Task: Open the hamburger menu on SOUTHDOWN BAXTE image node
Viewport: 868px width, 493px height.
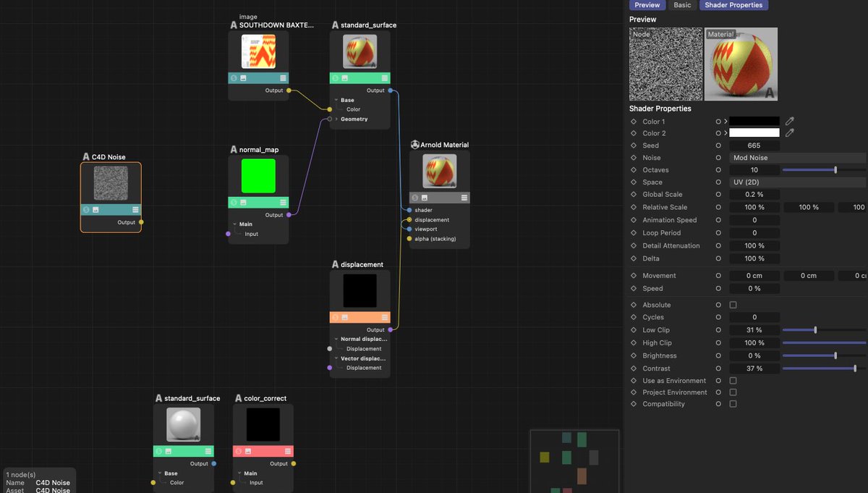Action: 283,78
